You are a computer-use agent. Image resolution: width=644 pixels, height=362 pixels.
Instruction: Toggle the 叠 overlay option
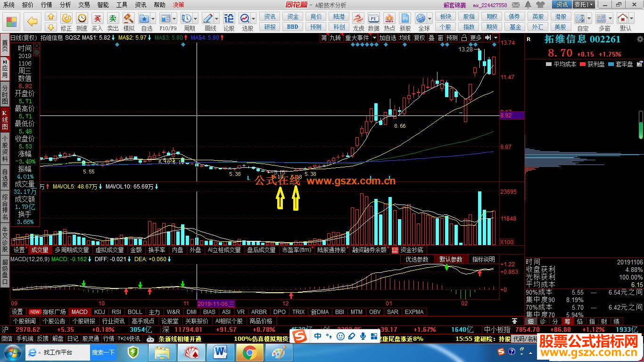(x=431, y=38)
